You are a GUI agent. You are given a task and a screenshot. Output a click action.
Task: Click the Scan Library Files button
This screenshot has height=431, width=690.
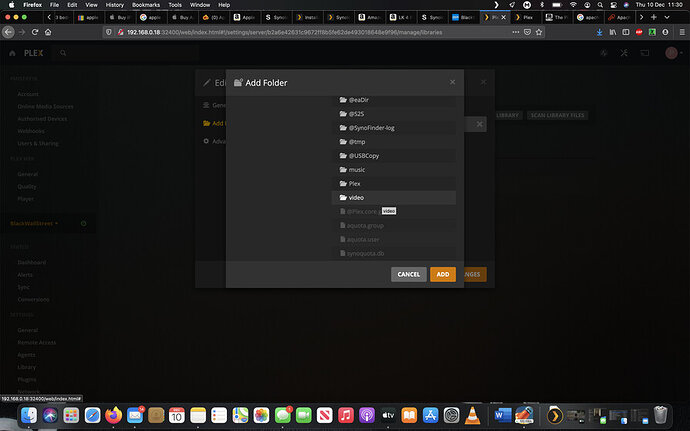[x=557, y=115]
